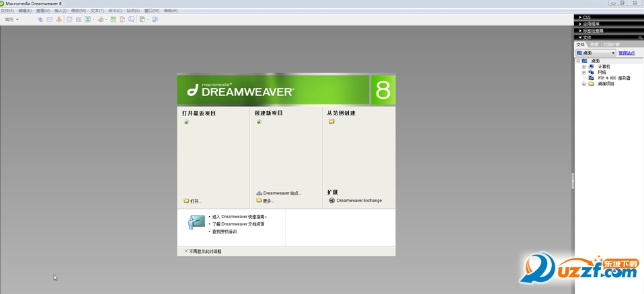Click the Insert Div Tag icon
644x294 pixels.
pos(79,19)
